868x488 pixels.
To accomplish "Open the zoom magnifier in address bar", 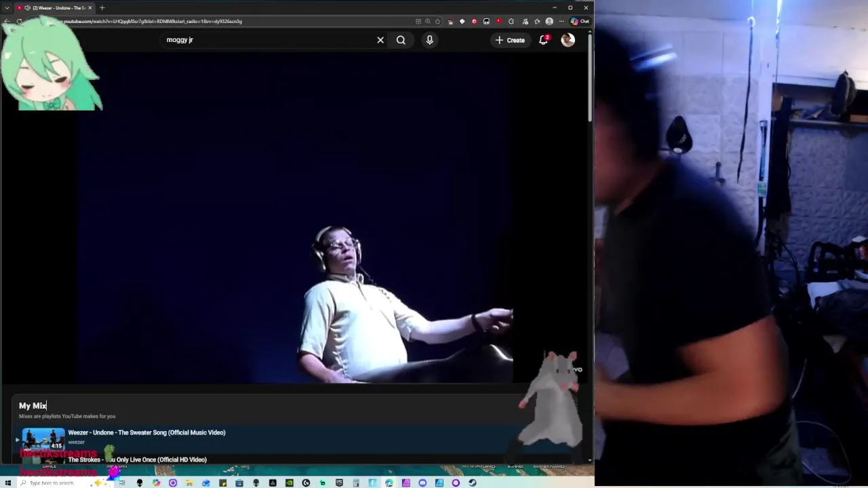I will click(428, 21).
